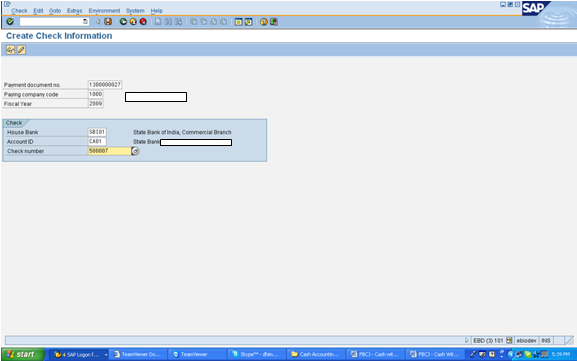Click "EBD (3) 101" status bar text
Image resolution: width=577 pixels, height=361 pixels.
[x=488, y=340]
